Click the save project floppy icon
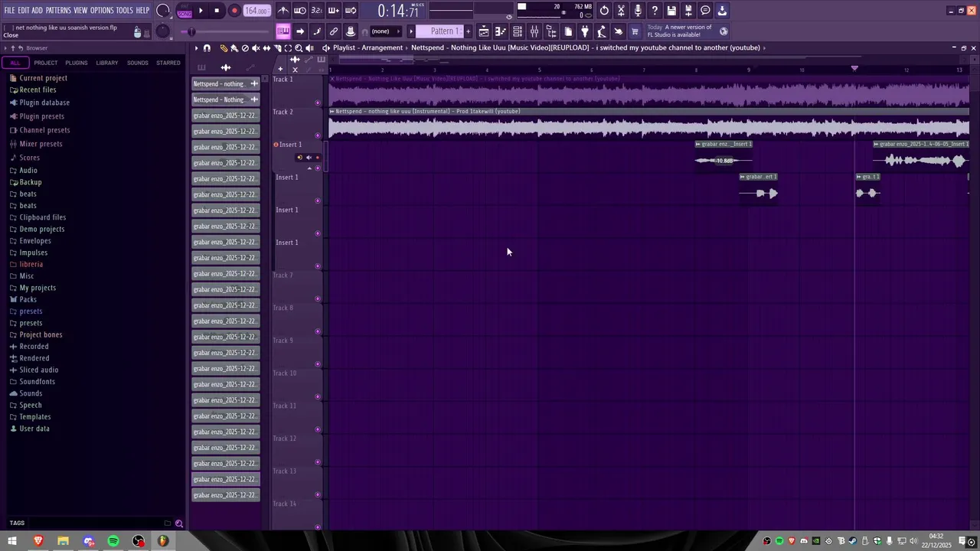The image size is (980, 551). (x=671, y=11)
